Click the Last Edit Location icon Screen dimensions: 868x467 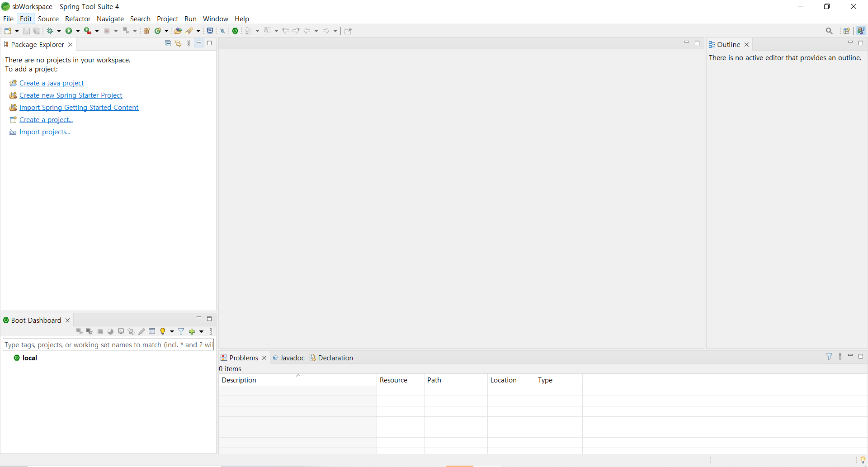point(286,31)
